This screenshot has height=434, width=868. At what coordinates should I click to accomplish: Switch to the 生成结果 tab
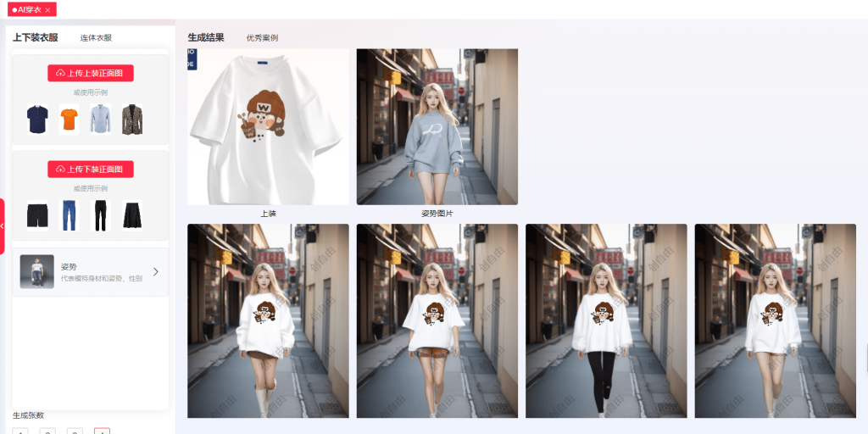point(206,37)
